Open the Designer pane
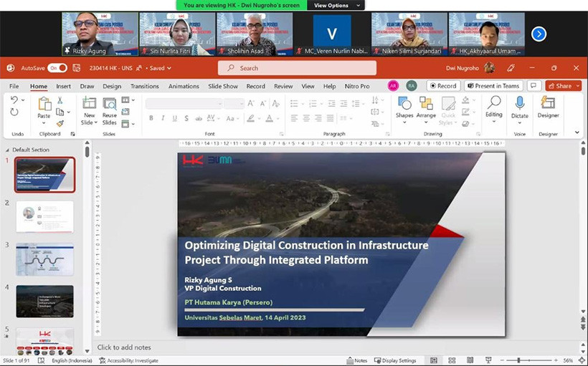588x366 pixels. click(x=549, y=107)
